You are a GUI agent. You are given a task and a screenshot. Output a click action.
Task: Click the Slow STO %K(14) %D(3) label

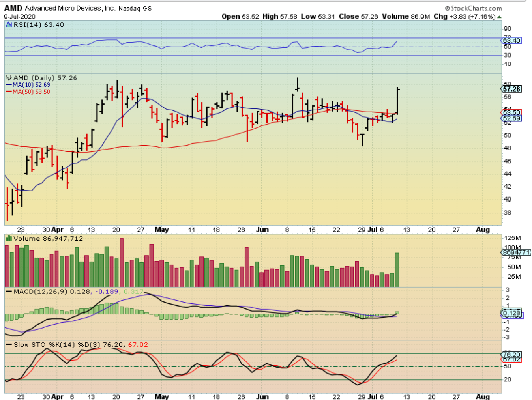[57, 345]
